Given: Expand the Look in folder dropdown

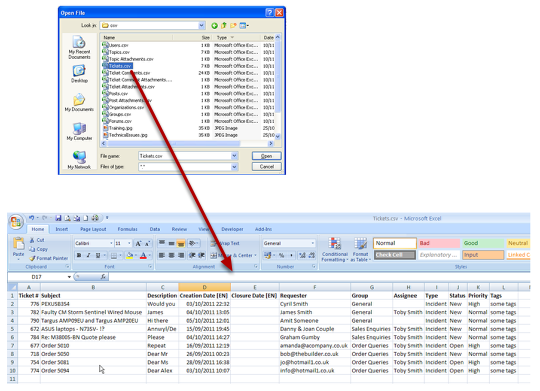Looking at the screenshot, I should (x=201, y=25).
